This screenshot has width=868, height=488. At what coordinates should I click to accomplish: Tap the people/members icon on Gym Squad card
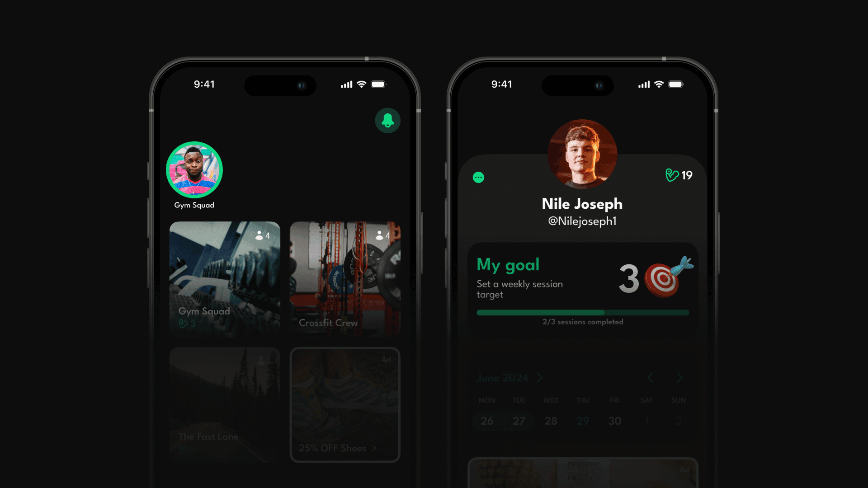click(x=260, y=235)
